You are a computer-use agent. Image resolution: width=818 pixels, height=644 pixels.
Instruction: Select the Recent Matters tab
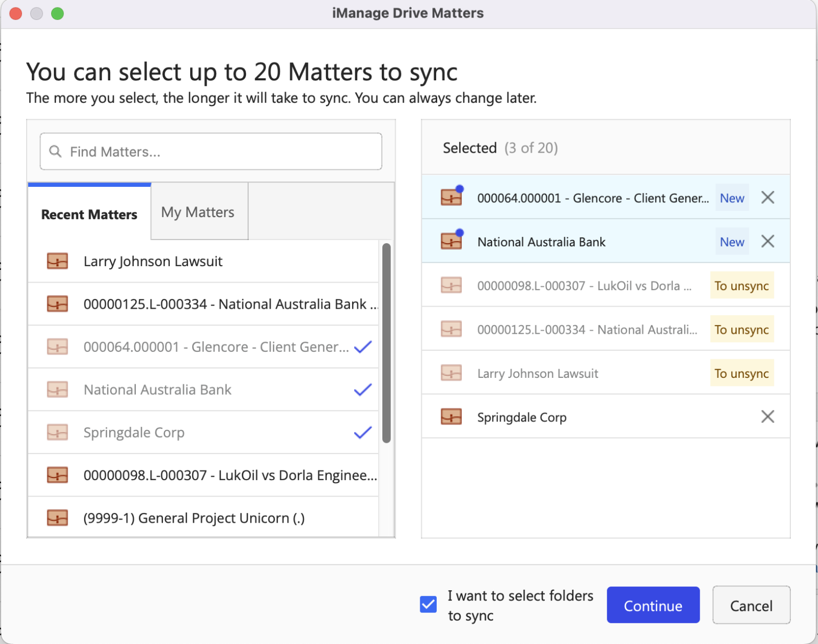(x=88, y=214)
